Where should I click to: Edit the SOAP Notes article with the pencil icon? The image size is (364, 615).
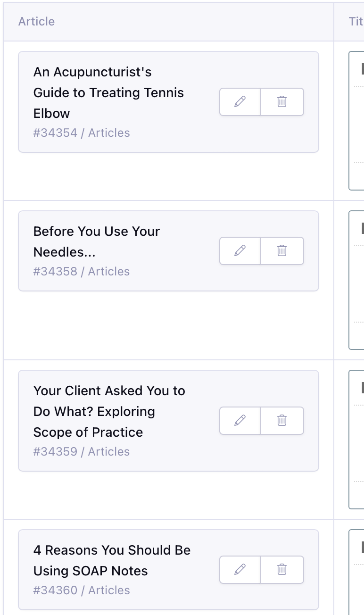(x=240, y=570)
